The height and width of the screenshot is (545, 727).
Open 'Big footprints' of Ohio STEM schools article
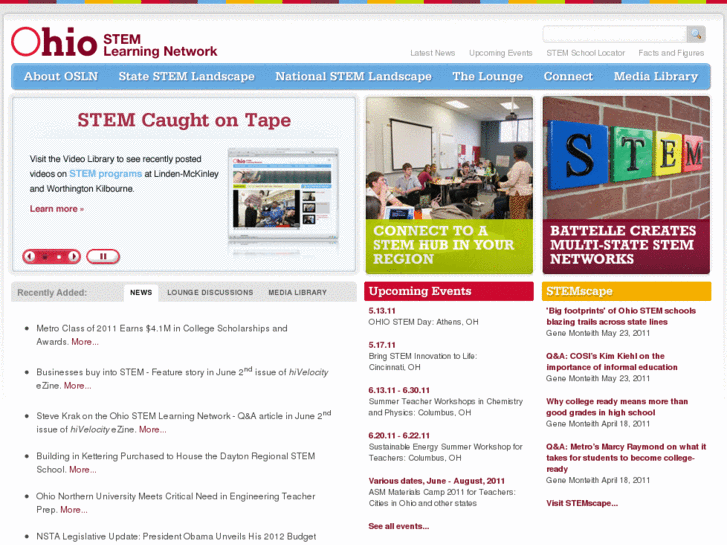tap(621, 316)
